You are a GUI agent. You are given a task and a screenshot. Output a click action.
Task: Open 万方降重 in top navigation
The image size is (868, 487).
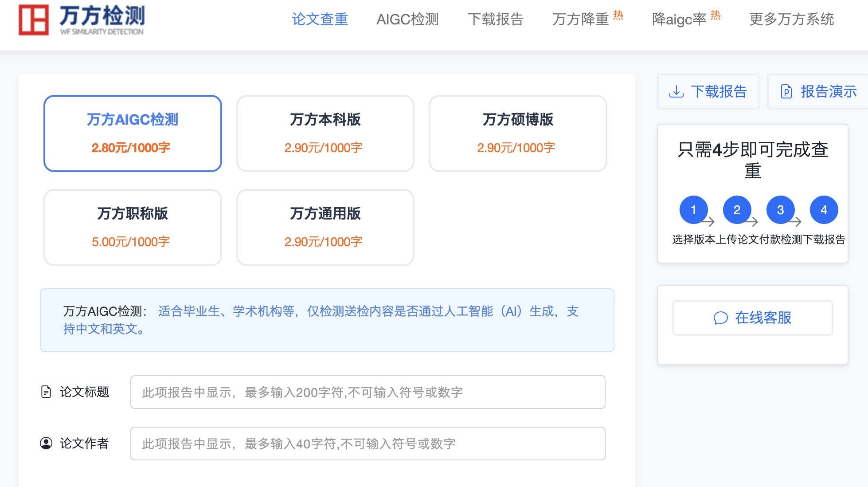pyautogui.click(x=581, y=20)
